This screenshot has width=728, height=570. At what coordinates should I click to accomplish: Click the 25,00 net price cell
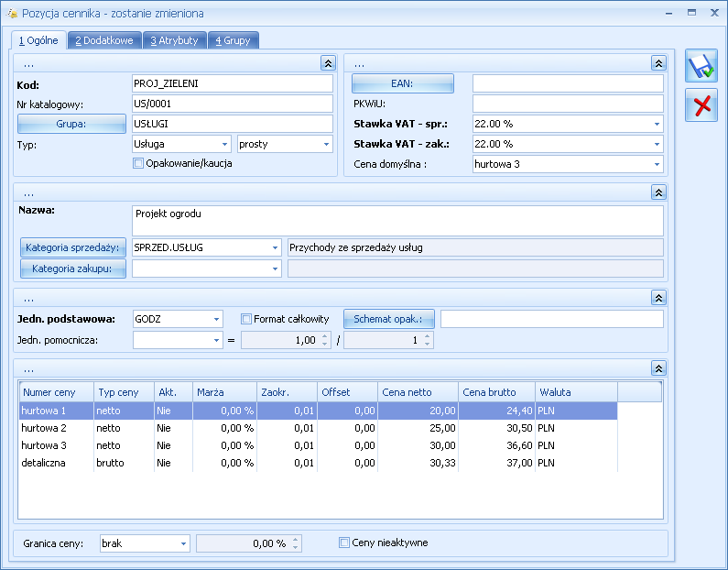tap(418, 428)
